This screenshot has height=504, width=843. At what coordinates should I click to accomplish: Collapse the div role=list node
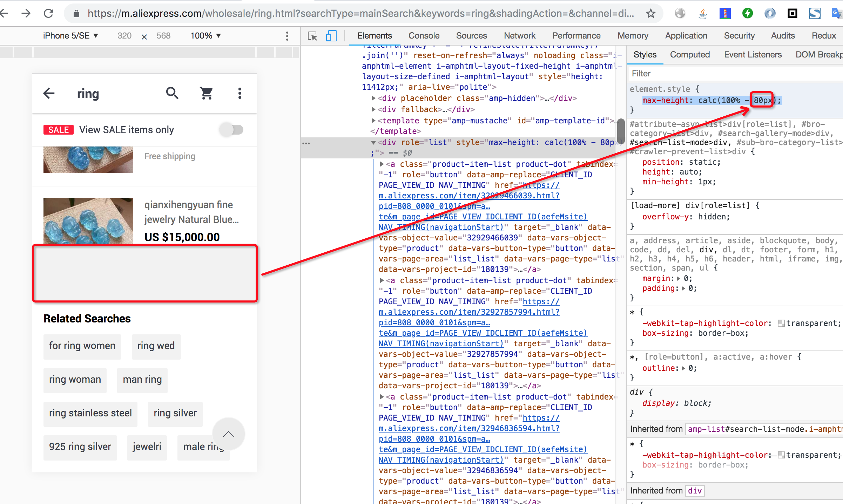point(373,143)
